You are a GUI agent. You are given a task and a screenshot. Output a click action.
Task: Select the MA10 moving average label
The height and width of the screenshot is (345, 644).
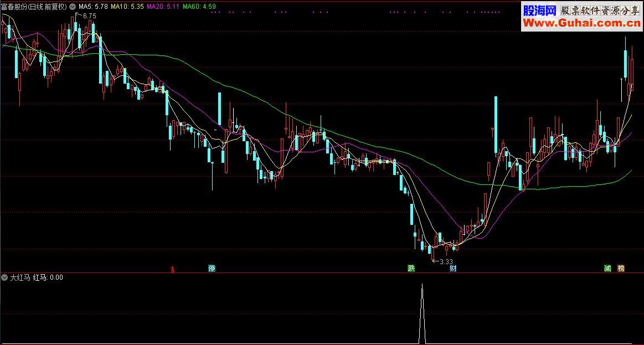127,7
